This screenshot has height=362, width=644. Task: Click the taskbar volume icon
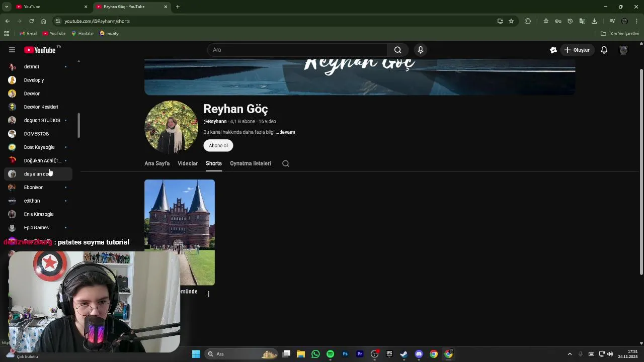pyautogui.click(x=610, y=354)
